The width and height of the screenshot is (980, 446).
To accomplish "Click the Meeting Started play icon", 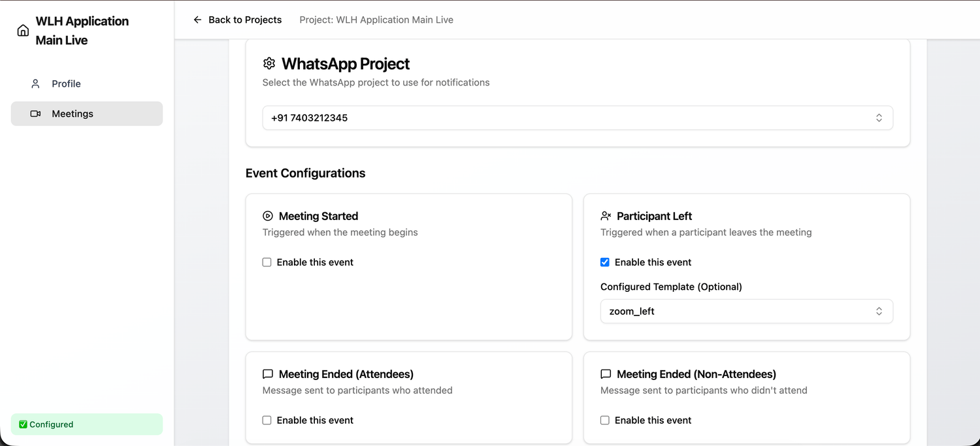I will [x=268, y=216].
